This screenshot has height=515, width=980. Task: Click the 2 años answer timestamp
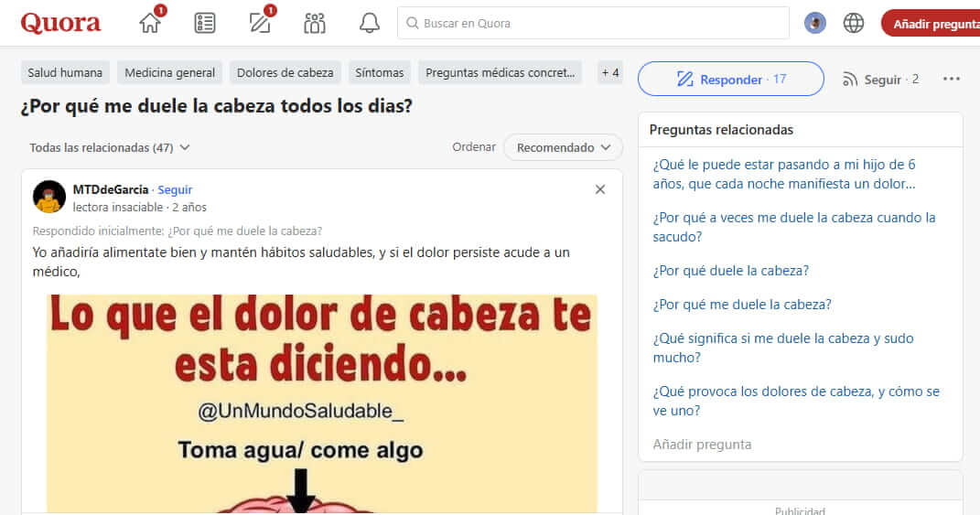pyautogui.click(x=189, y=207)
